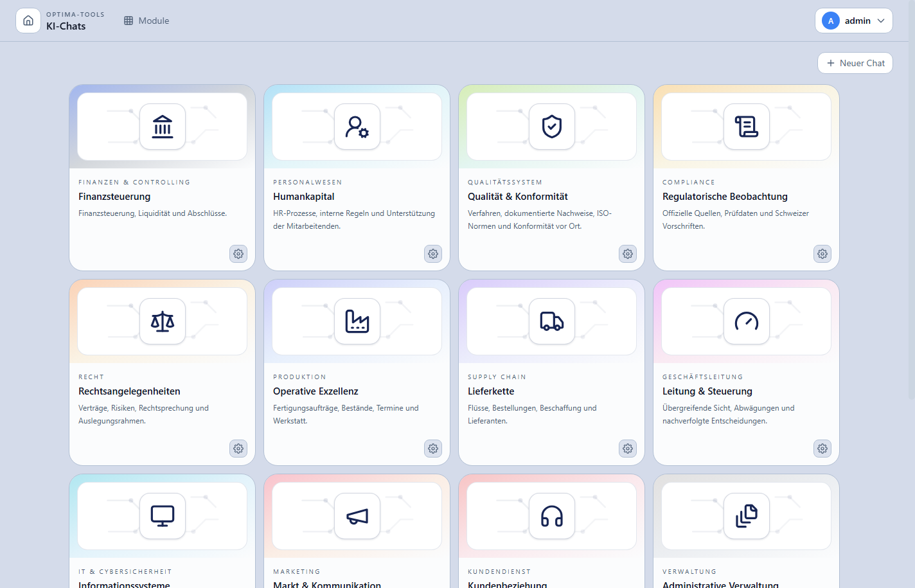Open settings gear on Finanzsteuerung card

pyautogui.click(x=238, y=254)
